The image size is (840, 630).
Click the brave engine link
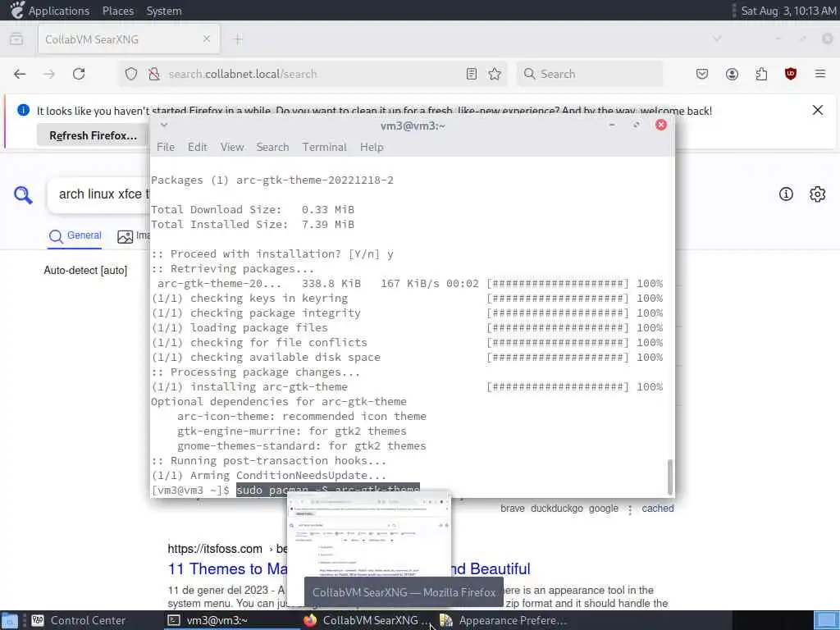pyautogui.click(x=512, y=509)
